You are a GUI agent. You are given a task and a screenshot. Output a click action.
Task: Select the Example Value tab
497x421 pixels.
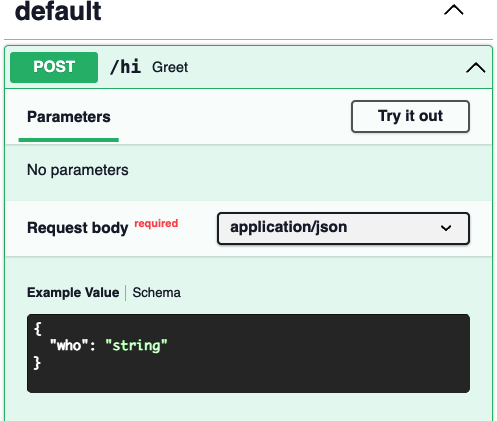point(73,293)
